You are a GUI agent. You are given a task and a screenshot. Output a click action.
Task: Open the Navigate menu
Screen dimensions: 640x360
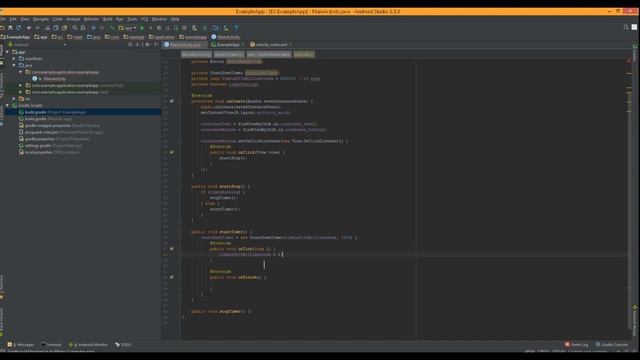point(40,19)
